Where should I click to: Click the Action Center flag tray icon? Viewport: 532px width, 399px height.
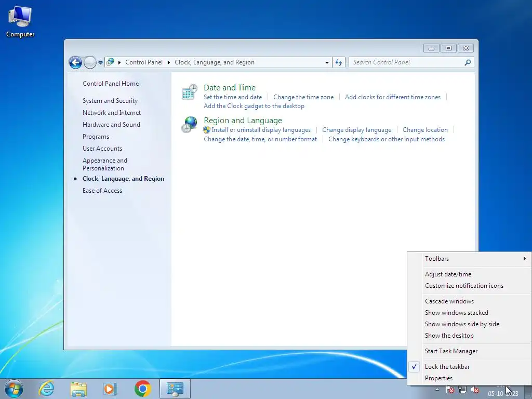click(450, 390)
